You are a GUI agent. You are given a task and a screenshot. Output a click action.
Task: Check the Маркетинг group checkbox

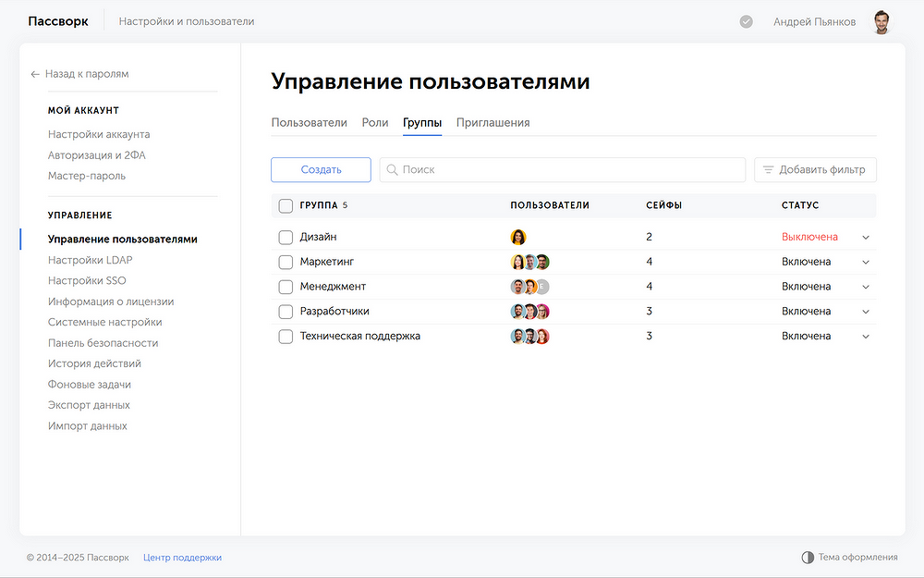point(286,262)
